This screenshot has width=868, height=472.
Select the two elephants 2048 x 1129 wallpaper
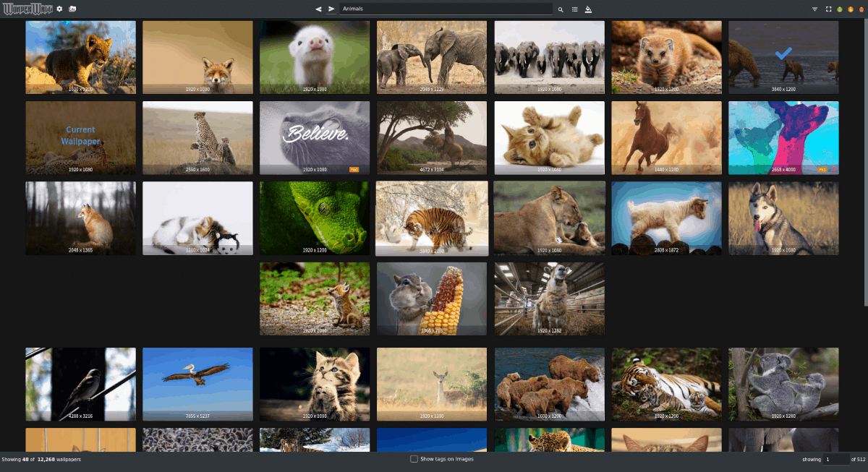[x=432, y=57]
